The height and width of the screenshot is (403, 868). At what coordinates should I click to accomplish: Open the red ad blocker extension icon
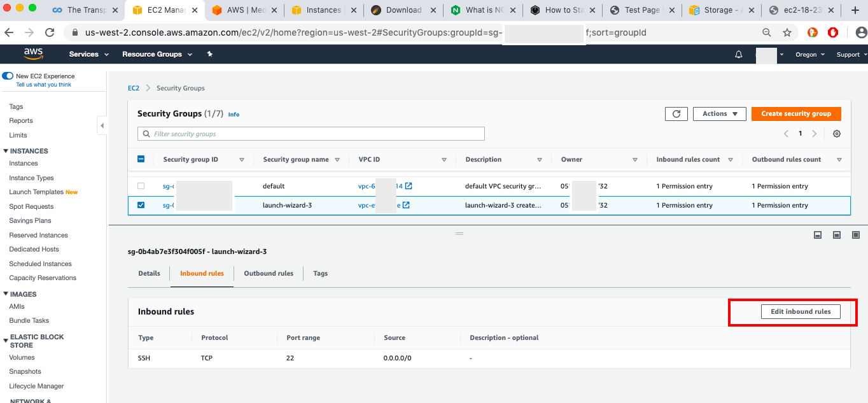coord(833,32)
